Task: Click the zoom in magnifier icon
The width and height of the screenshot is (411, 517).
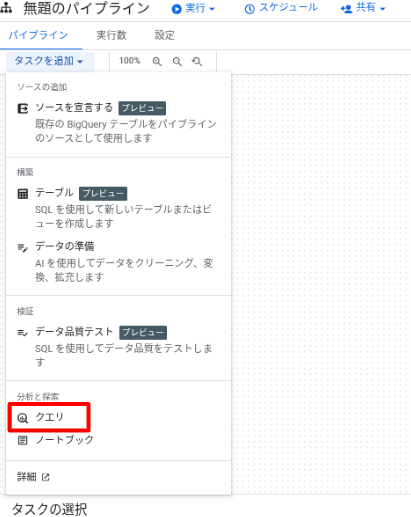Action: tap(157, 61)
